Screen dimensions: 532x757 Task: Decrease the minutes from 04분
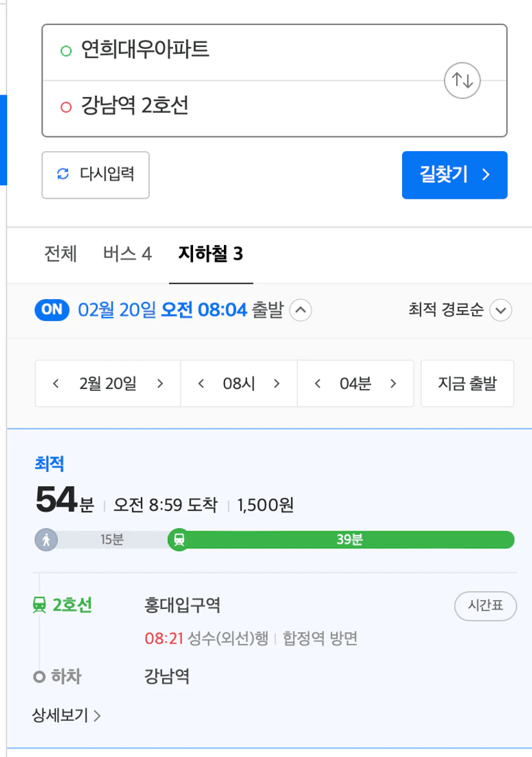point(317,383)
